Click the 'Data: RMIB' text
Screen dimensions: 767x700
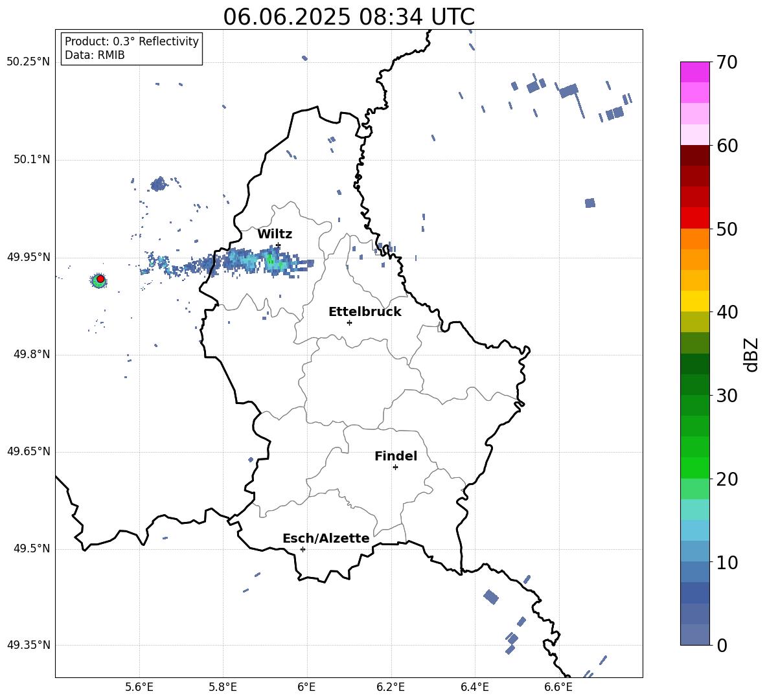95,55
